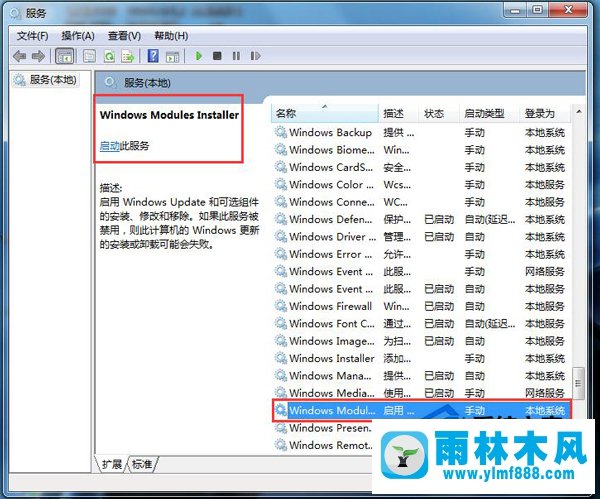
Task: Click 已启动 status of Windows Driver row
Action: (x=439, y=237)
